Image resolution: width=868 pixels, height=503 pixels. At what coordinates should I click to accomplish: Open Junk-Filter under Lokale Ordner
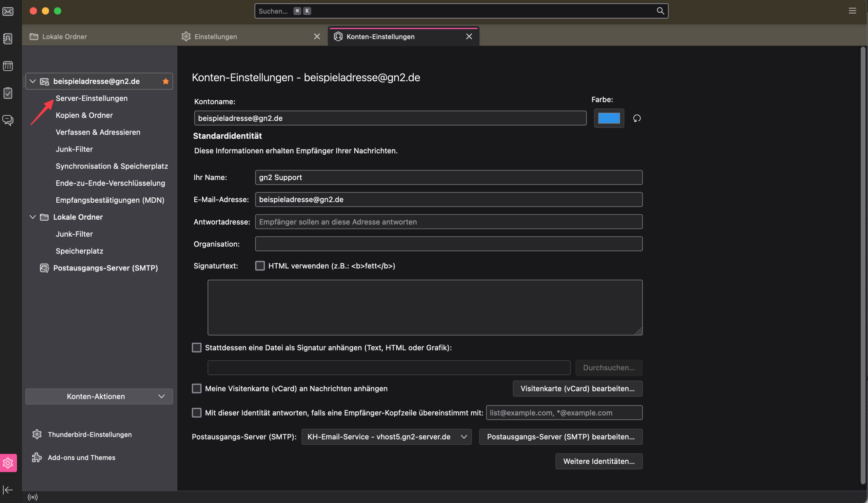tap(74, 234)
